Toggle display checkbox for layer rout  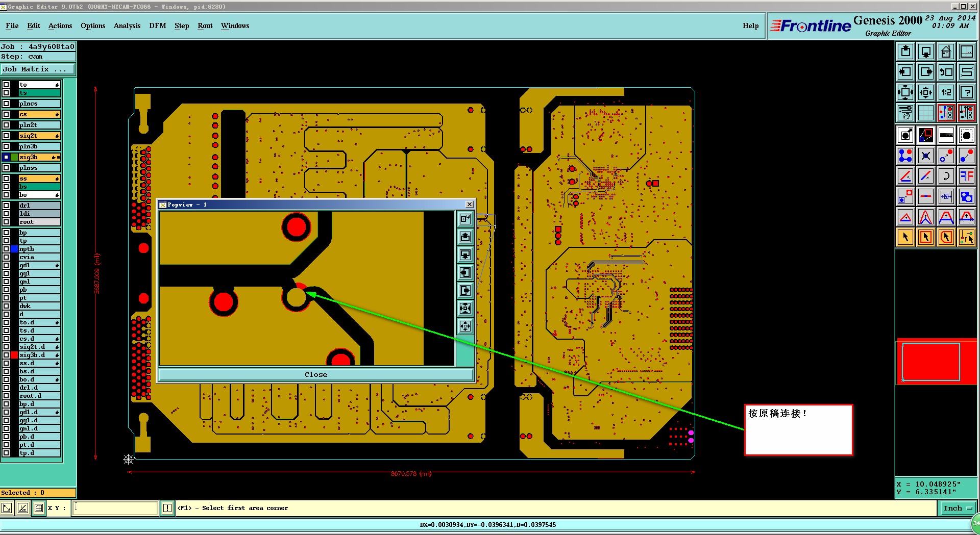pyautogui.click(x=6, y=222)
